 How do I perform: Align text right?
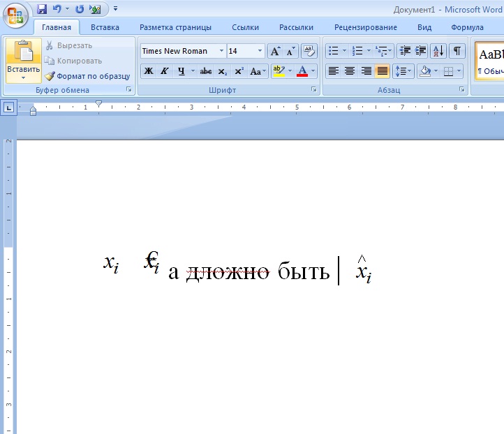click(366, 70)
